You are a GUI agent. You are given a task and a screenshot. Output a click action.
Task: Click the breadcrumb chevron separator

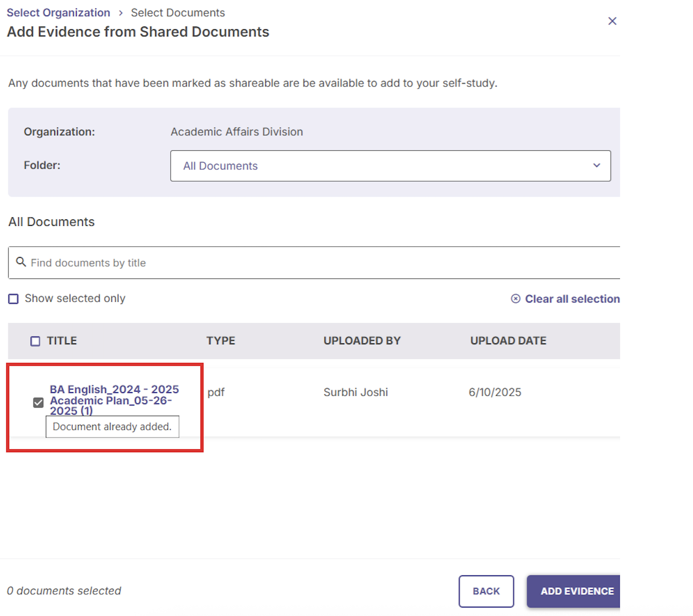coord(120,13)
